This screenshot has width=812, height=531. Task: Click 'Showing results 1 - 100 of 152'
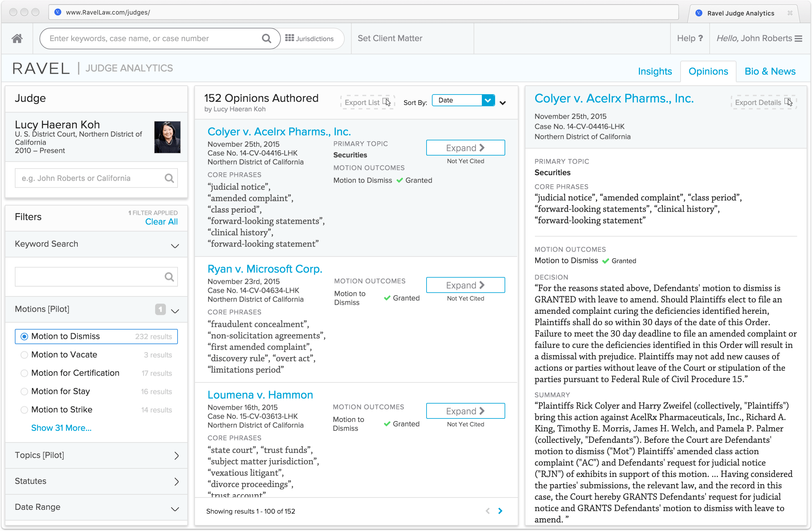pyautogui.click(x=251, y=511)
